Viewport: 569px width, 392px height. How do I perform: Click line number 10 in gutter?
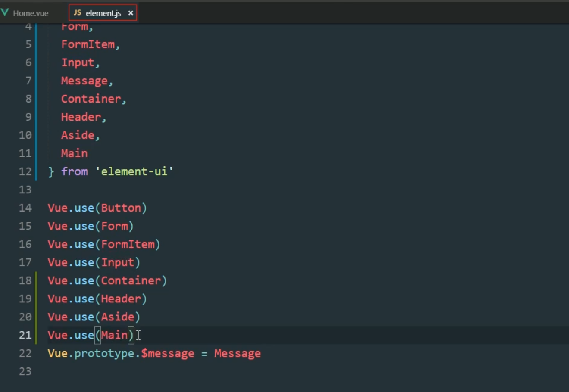click(25, 135)
